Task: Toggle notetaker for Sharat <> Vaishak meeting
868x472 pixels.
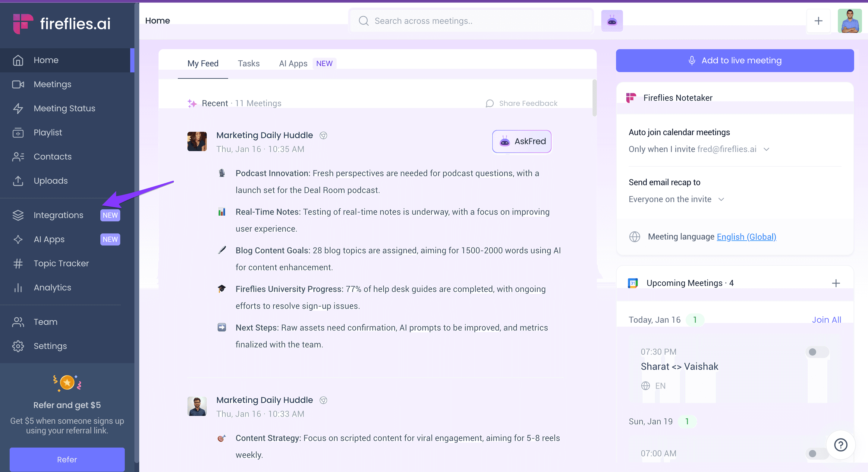Action: [x=817, y=352]
